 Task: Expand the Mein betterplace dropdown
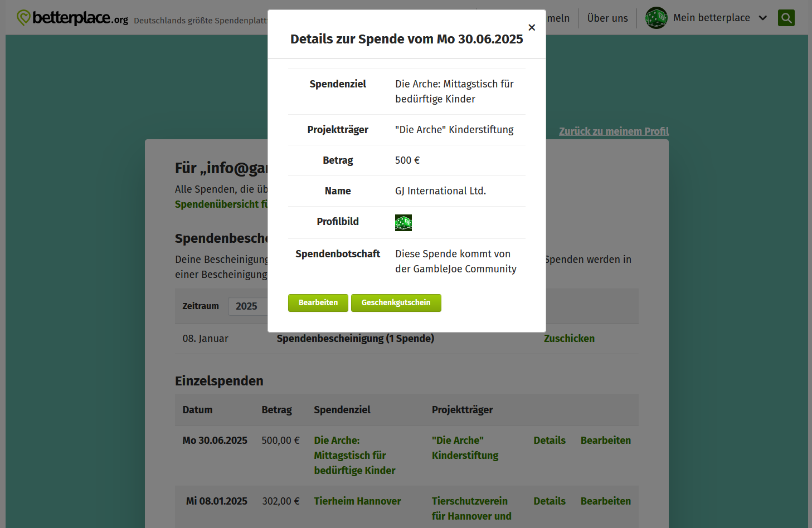pos(720,18)
